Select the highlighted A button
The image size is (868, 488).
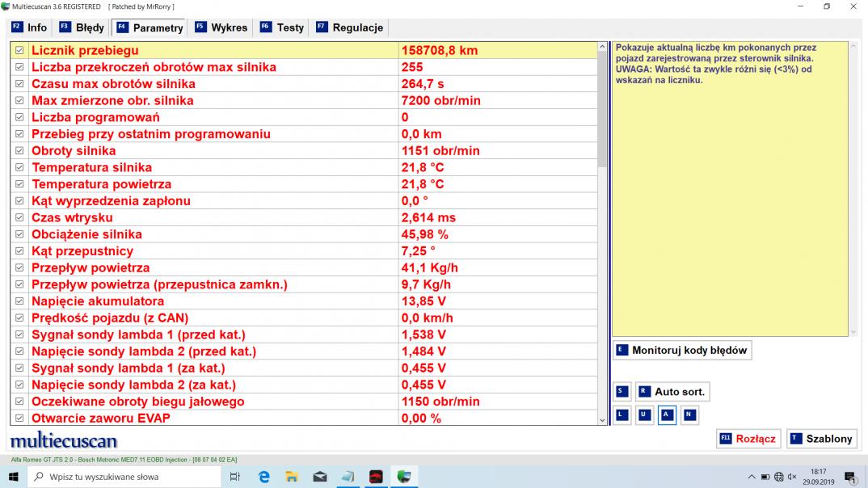pos(667,415)
